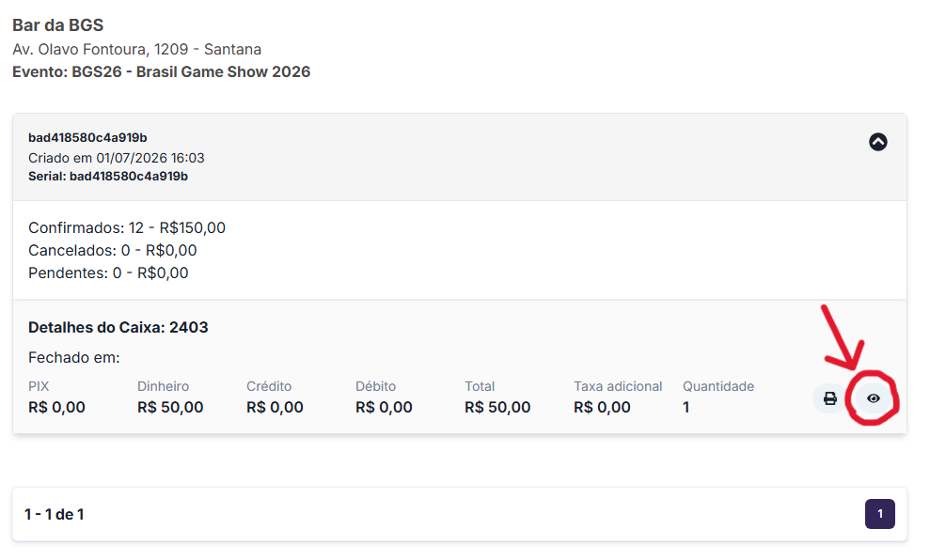Click the 1 - 1 de 1 results counter
Screen dimensions: 930x560
[x=54, y=514]
